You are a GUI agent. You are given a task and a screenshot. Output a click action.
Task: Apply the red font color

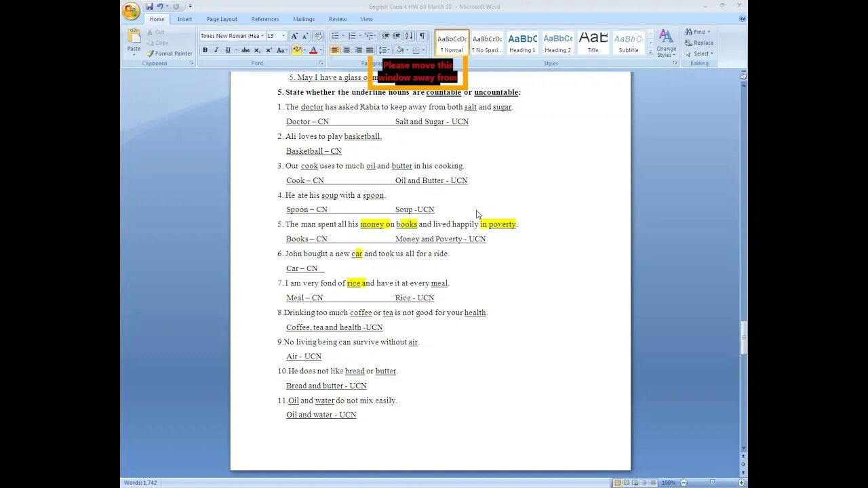313,50
